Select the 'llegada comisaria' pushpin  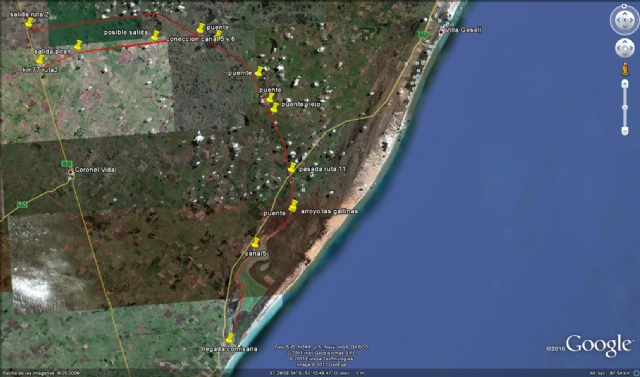click(230, 338)
